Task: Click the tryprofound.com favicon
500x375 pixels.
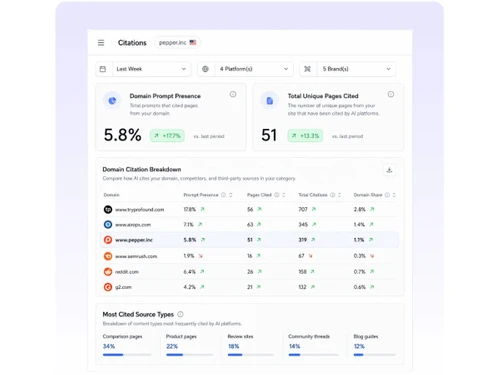Action: (x=108, y=209)
